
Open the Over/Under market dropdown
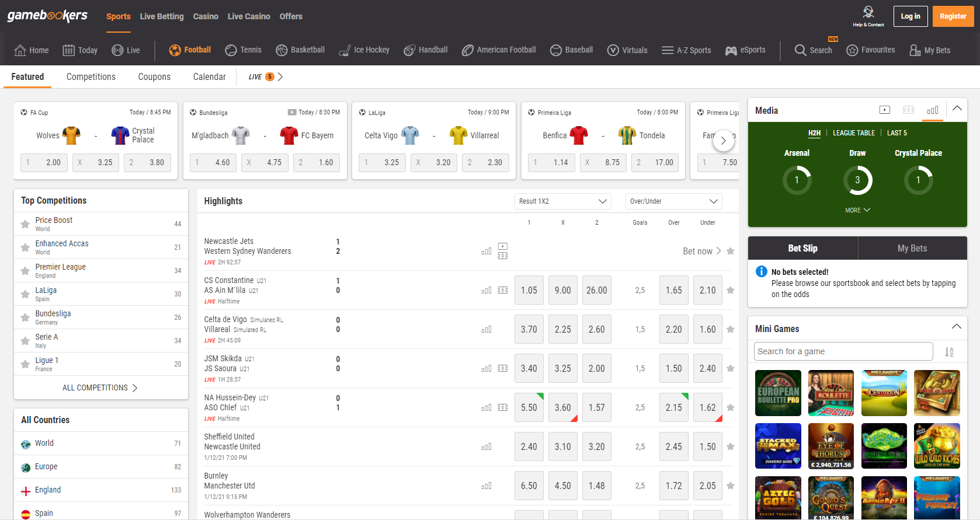coord(674,201)
